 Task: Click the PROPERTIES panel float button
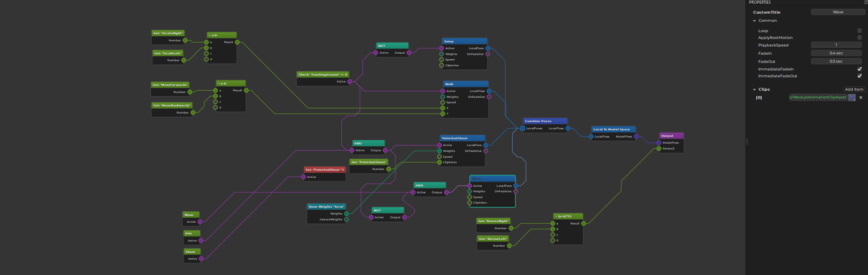pyautogui.click(x=866, y=2)
